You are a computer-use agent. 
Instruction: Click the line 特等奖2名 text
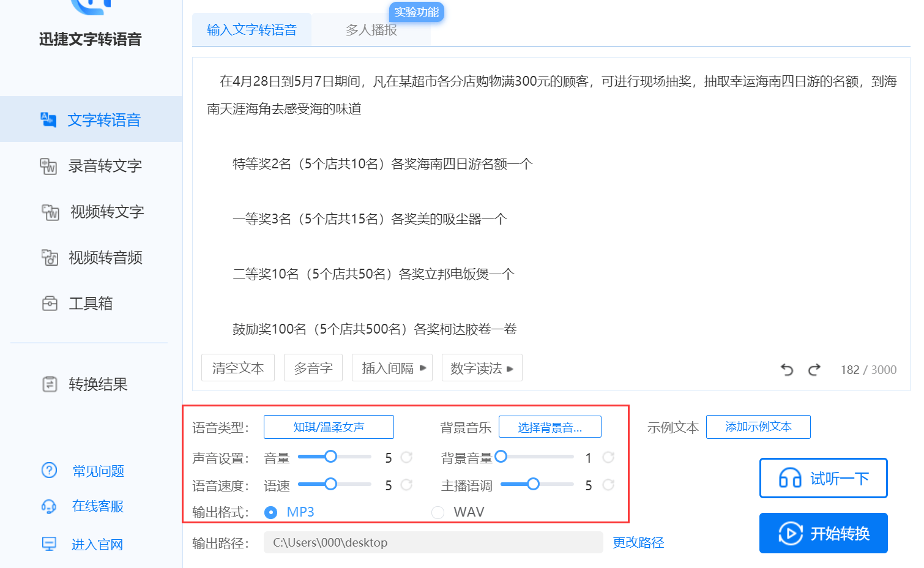pyautogui.click(x=382, y=164)
